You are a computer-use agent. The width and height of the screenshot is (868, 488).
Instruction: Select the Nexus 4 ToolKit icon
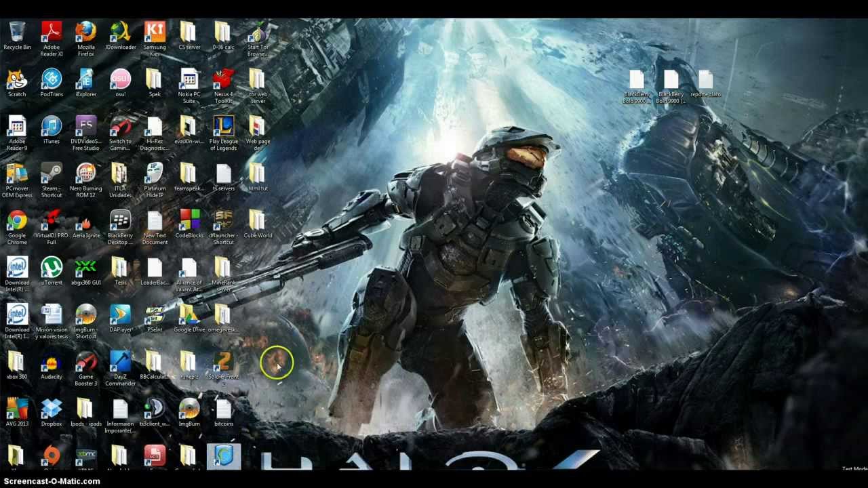(223, 86)
